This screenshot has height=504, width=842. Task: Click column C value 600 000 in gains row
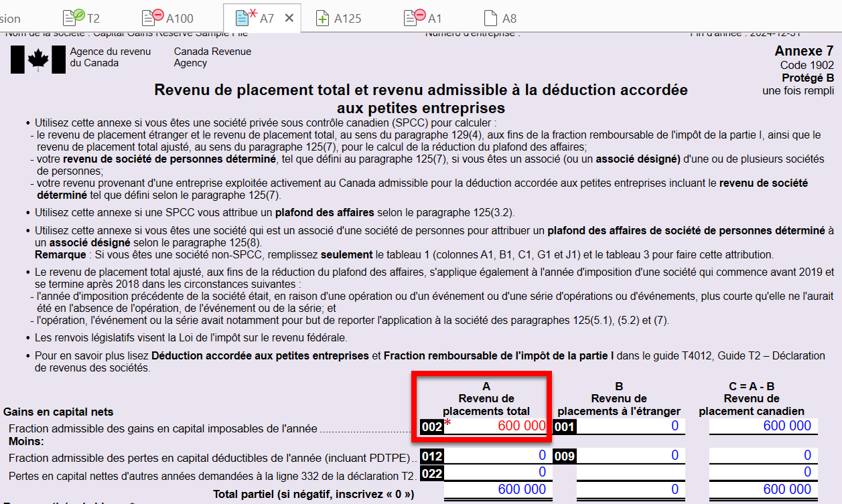[764, 426]
